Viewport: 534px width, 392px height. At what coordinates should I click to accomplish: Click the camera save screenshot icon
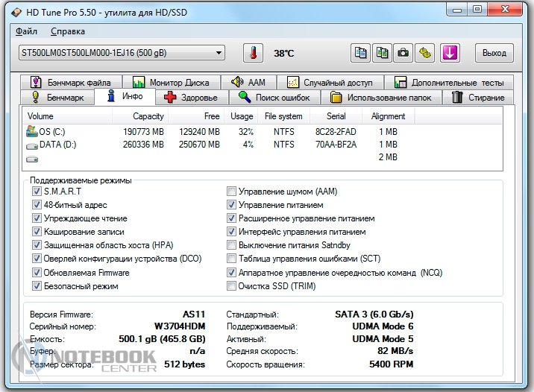tap(403, 53)
